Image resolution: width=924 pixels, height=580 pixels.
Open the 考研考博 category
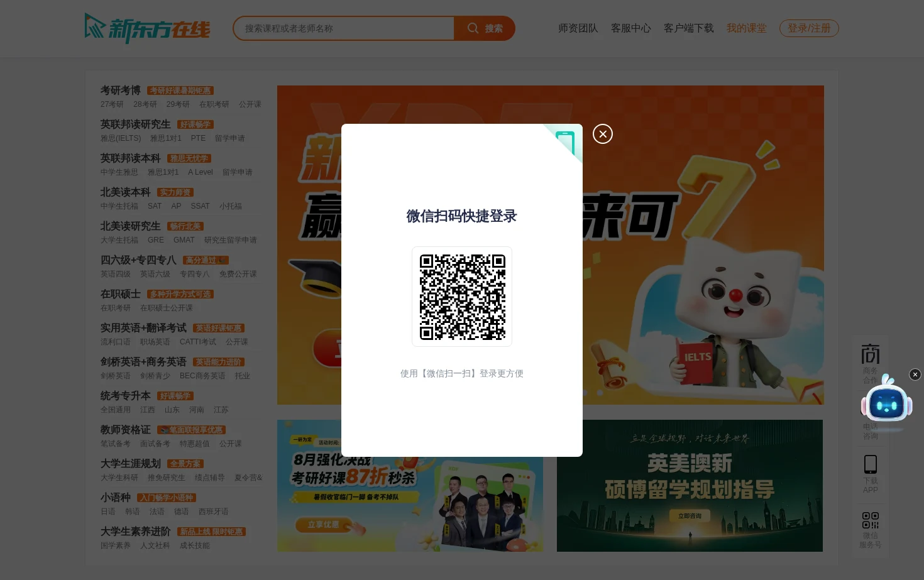[x=121, y=90]
